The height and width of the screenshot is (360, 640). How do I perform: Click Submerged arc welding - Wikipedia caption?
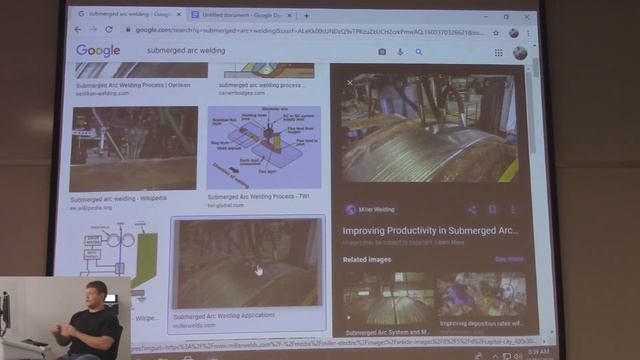tap(118, 199)
